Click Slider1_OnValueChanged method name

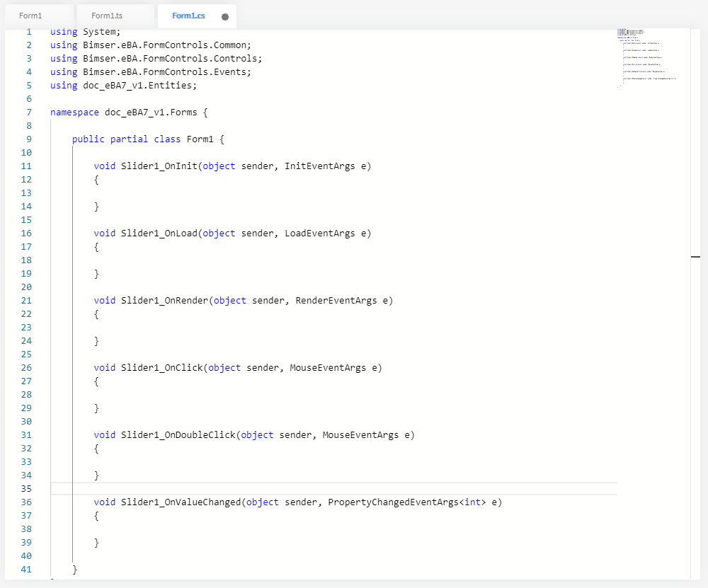point(181,502)
